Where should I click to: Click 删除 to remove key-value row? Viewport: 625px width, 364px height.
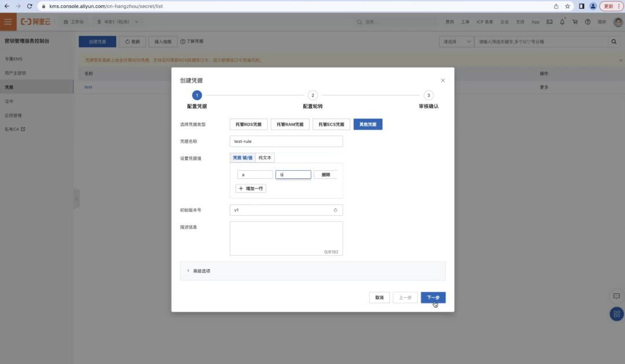point(326,175)
